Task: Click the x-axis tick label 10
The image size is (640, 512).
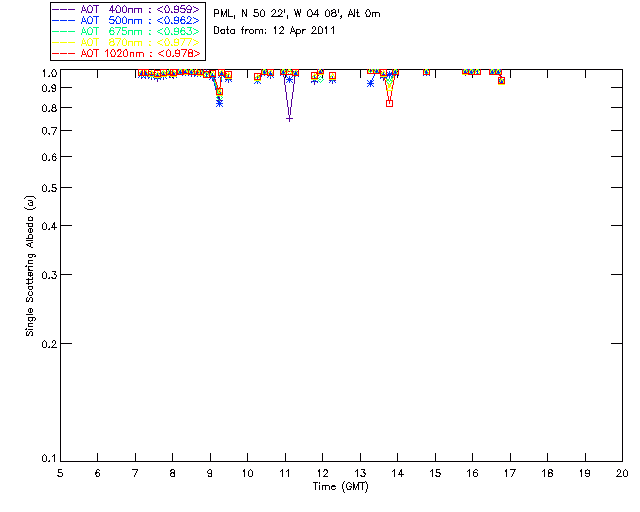Action: (247, 473)
